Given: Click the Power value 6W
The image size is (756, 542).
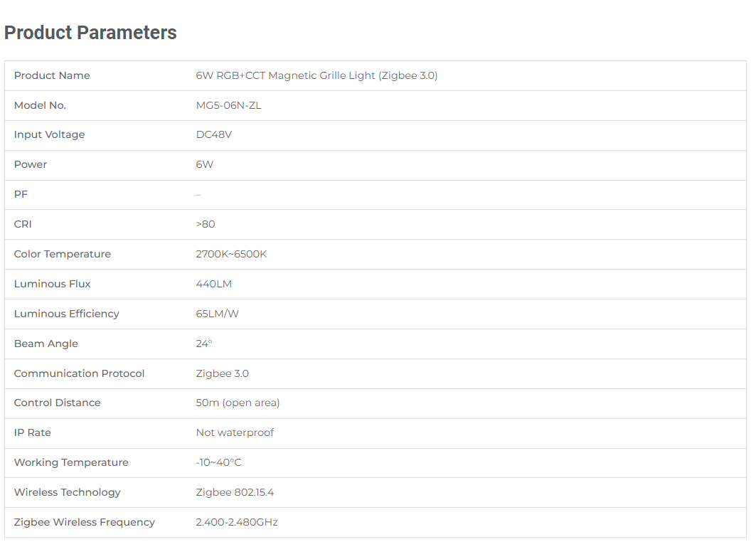Looking at the screenshot, I should pos(204,165).
